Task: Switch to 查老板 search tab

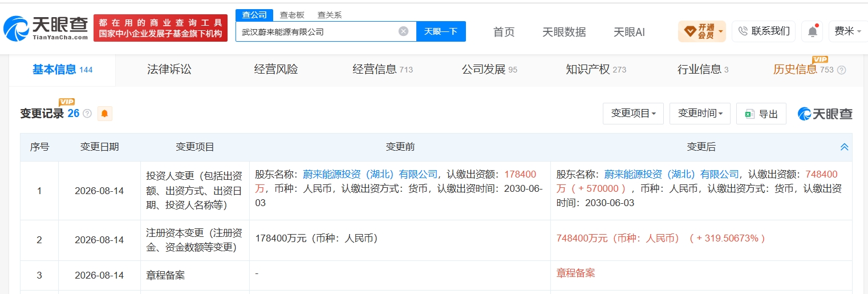Action: click(x=291, y=15)
